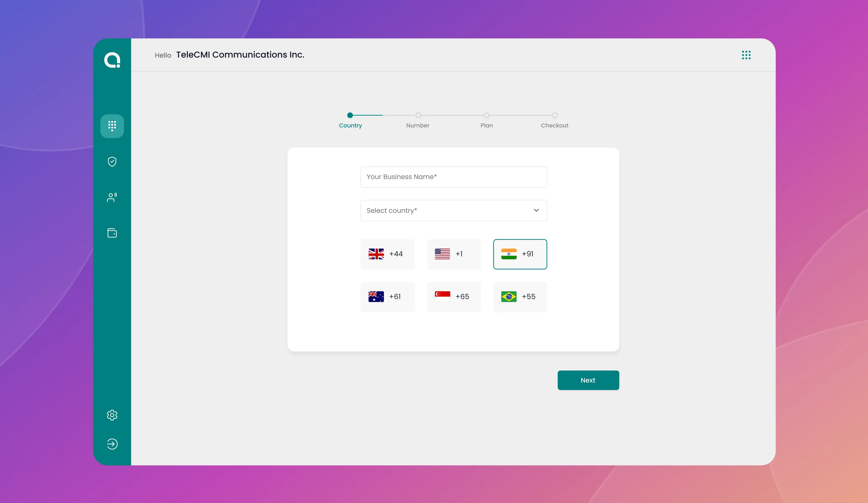
Task: Focus the Your Business Name field
Action: pos(454,177)
